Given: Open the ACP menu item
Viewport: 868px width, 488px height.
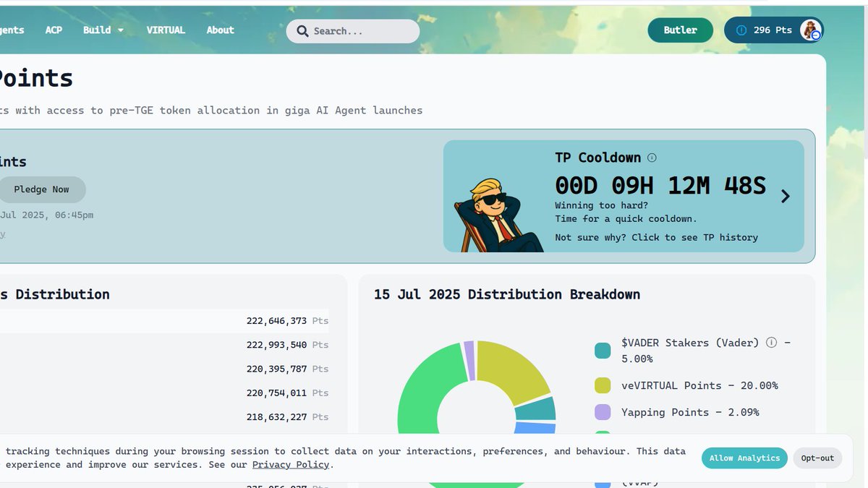Looking at the screenshot, I should click(x=54, y=30).
